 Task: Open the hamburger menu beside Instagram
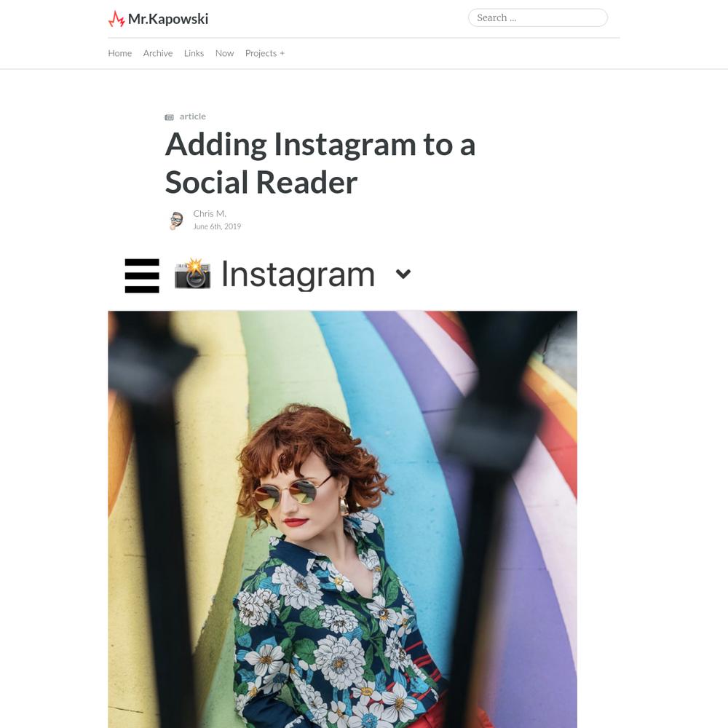(x=142, y=276)
